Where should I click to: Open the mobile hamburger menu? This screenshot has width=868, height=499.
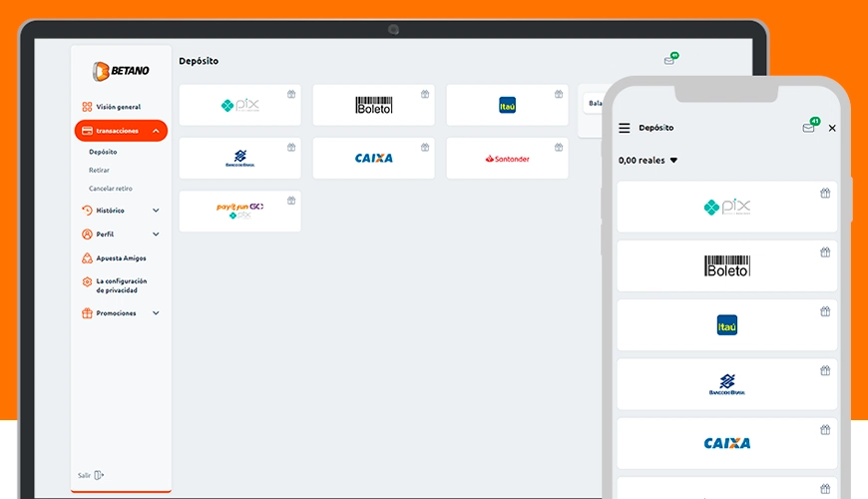coord(624,128)
